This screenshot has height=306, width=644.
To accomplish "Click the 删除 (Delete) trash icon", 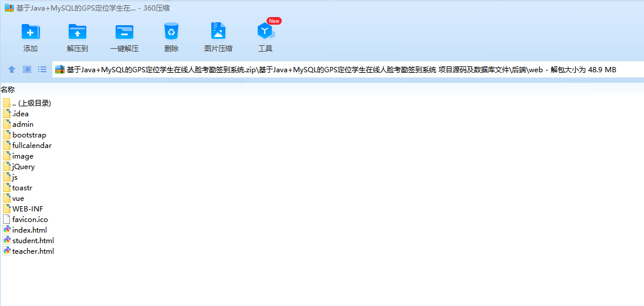I will [171, 31].
